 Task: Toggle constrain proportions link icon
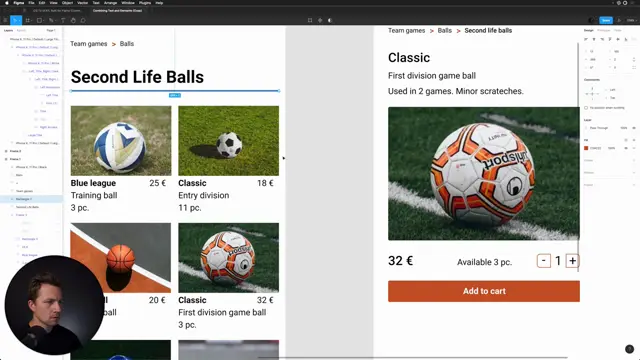634,60
